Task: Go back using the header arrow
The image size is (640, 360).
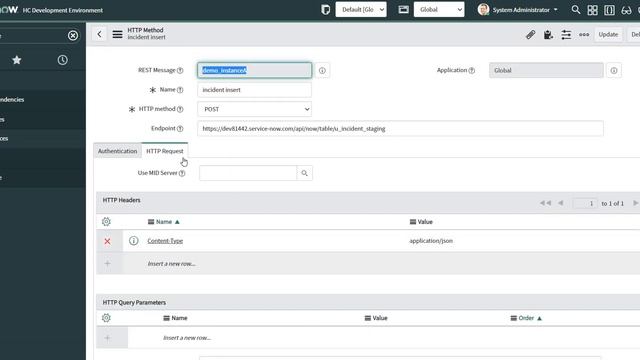Action: (99, 34)
